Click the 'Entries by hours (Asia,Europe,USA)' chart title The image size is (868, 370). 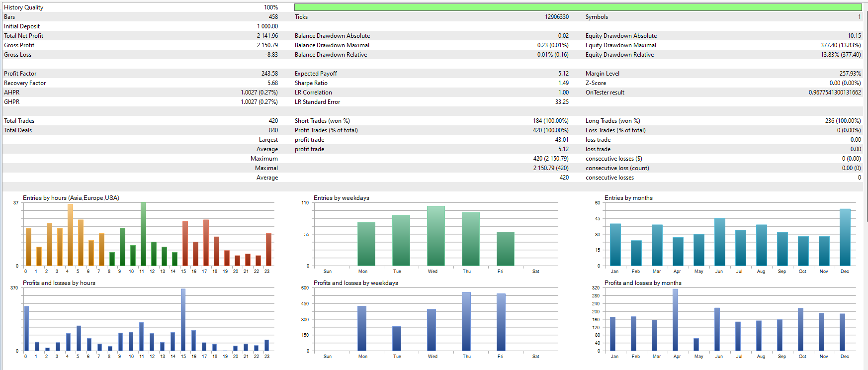pos(71,198)
